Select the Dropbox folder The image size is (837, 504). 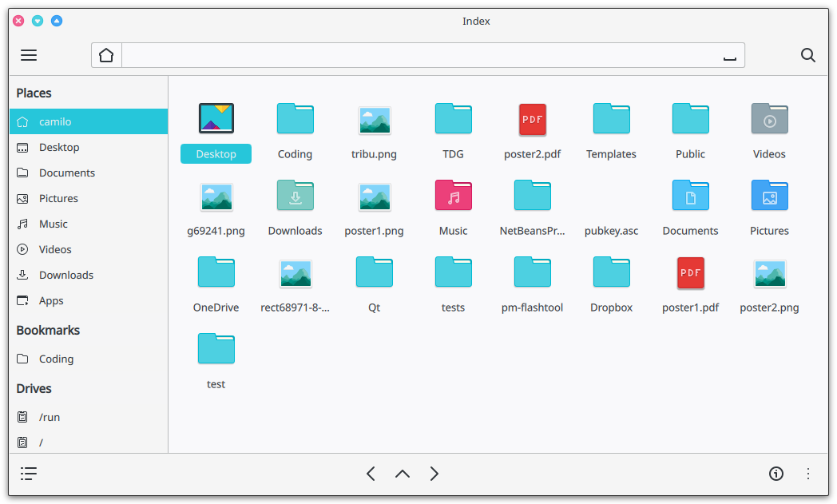[611, 273]
